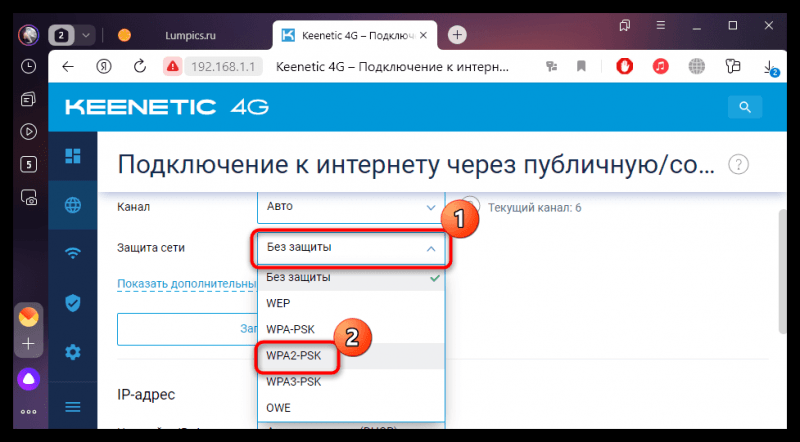800x442 pixels.
Task: Expand the tab groups dropdown arrow
Action: pos(86,35)
